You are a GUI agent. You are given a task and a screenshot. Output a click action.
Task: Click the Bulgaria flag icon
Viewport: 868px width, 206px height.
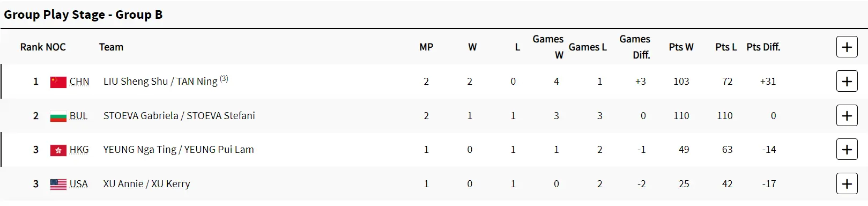tap(58, 116)
